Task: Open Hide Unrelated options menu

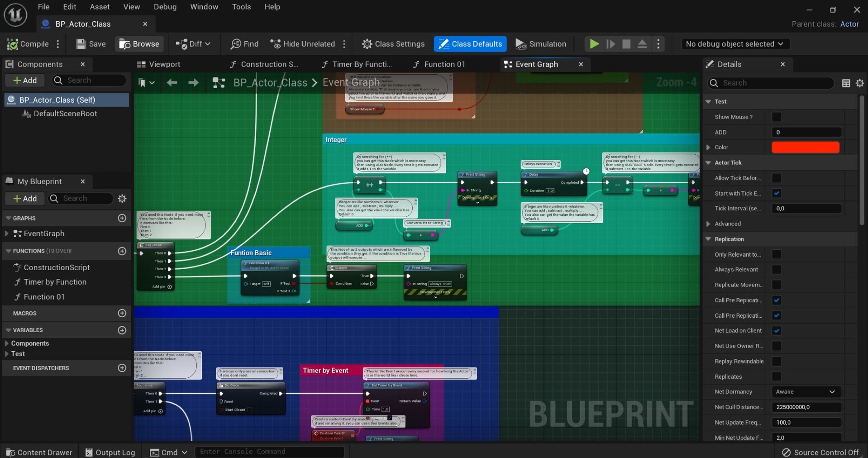Action: coord(344,44)
